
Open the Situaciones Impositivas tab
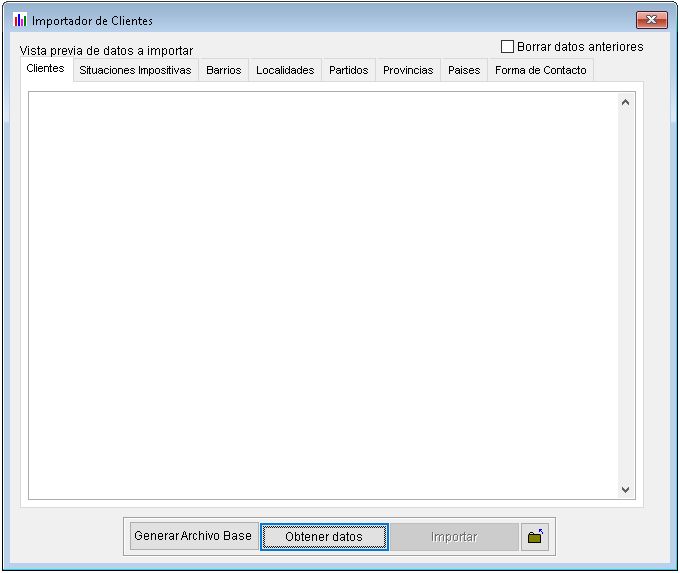[x=135, y=71]
